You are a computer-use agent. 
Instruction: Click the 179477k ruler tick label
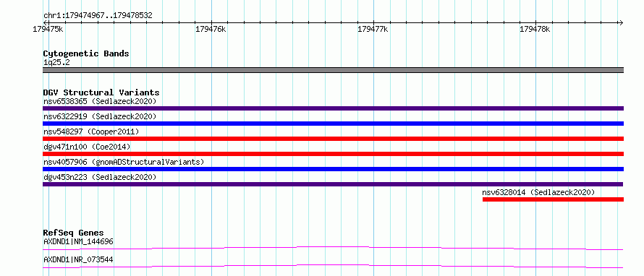click(373, 29)
